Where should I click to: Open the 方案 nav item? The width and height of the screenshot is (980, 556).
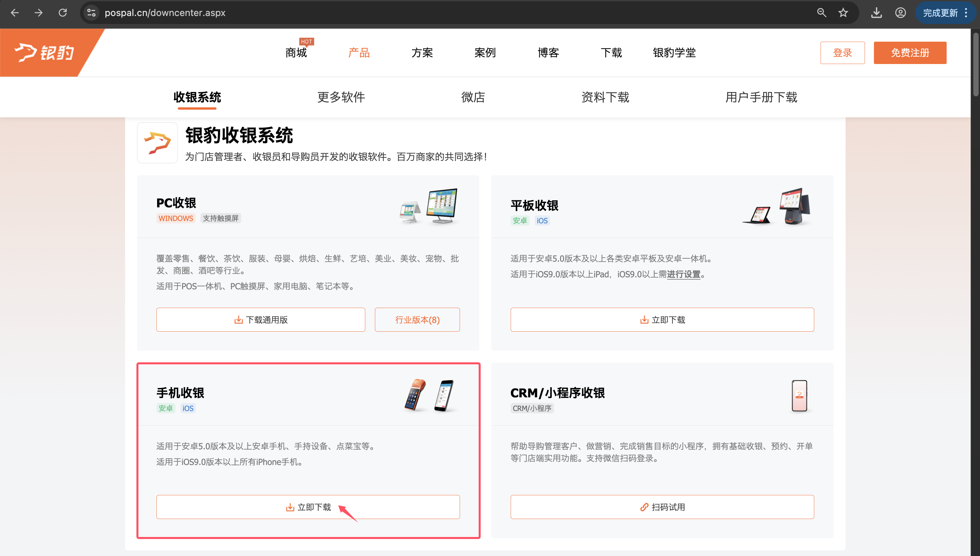[422, 53]
